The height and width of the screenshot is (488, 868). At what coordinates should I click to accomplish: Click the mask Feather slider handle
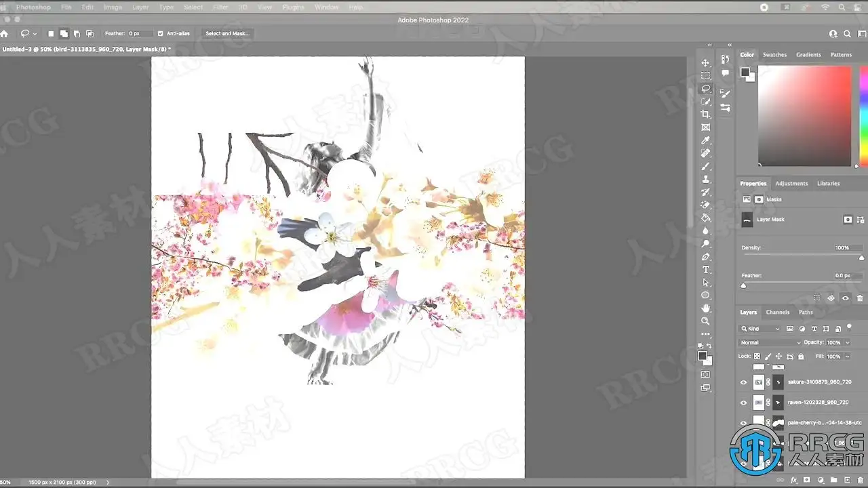(743, 285)
